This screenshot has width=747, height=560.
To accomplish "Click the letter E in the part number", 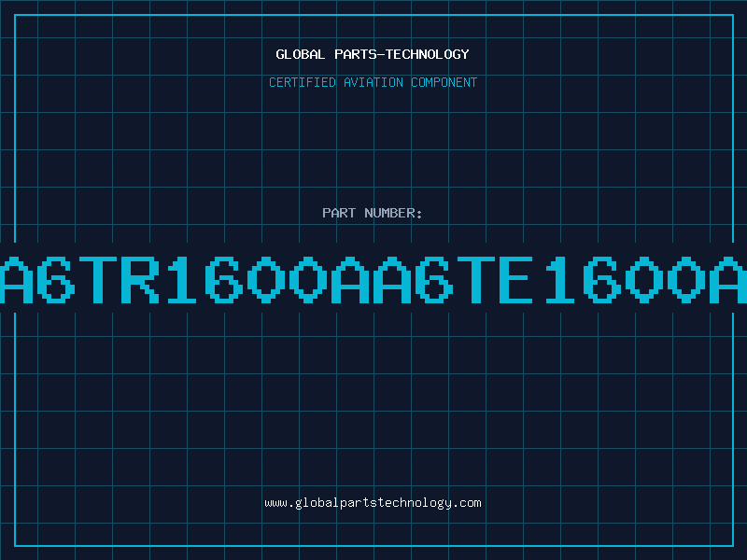I will [514, 280].
